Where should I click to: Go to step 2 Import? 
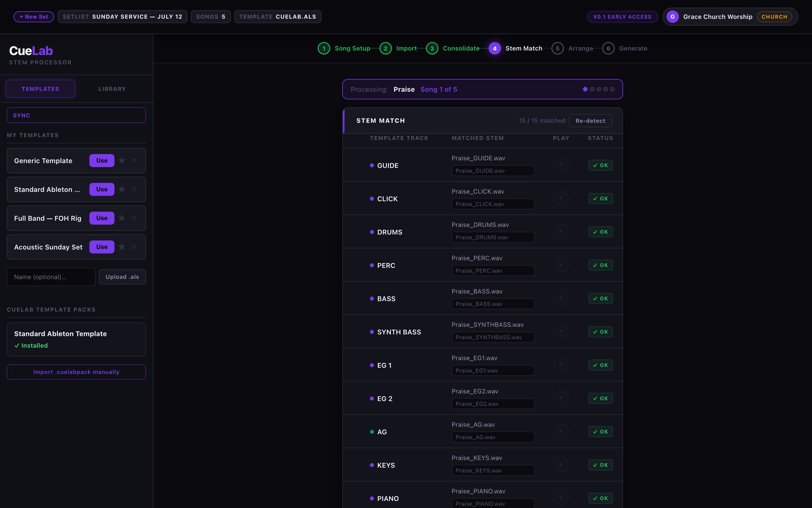[x=398, y=48]
